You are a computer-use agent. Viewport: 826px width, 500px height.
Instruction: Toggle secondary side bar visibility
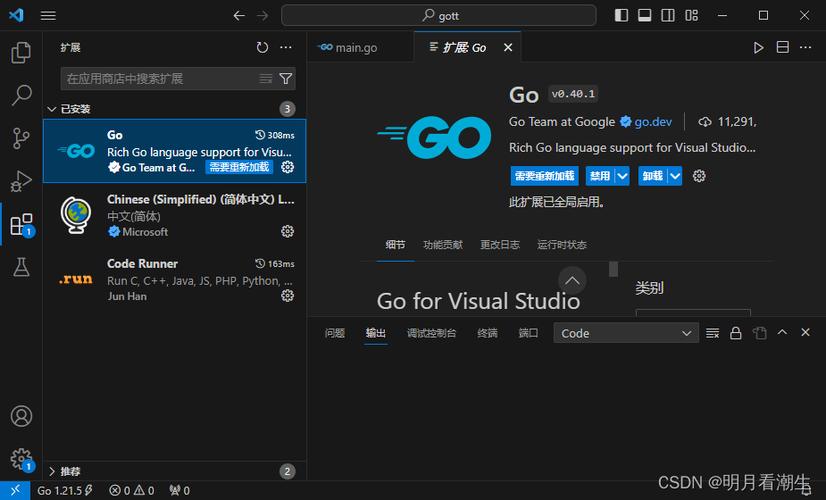668,15
